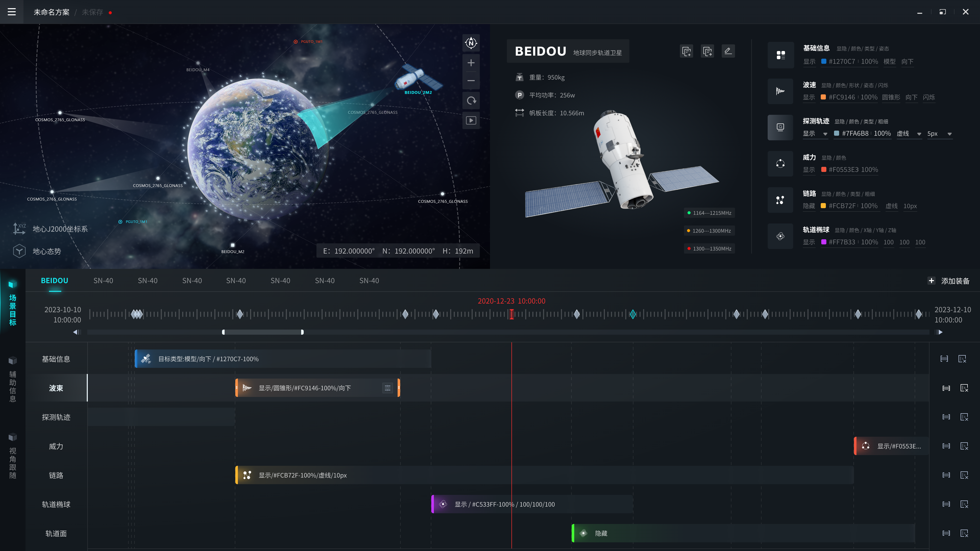Zoom out on the globe view
The height and width of the screenshot is (551, 980).
click(471, 81)
